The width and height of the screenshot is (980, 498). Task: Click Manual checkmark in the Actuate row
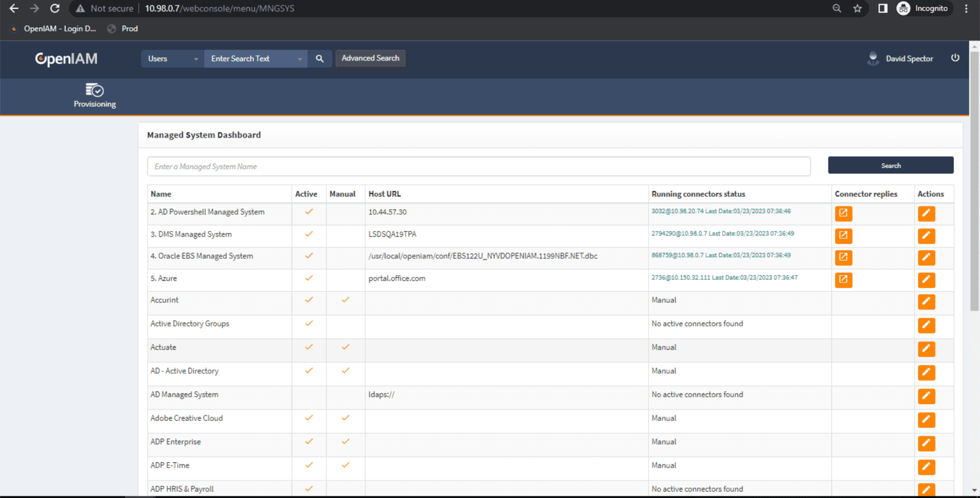tap(345, 347)
